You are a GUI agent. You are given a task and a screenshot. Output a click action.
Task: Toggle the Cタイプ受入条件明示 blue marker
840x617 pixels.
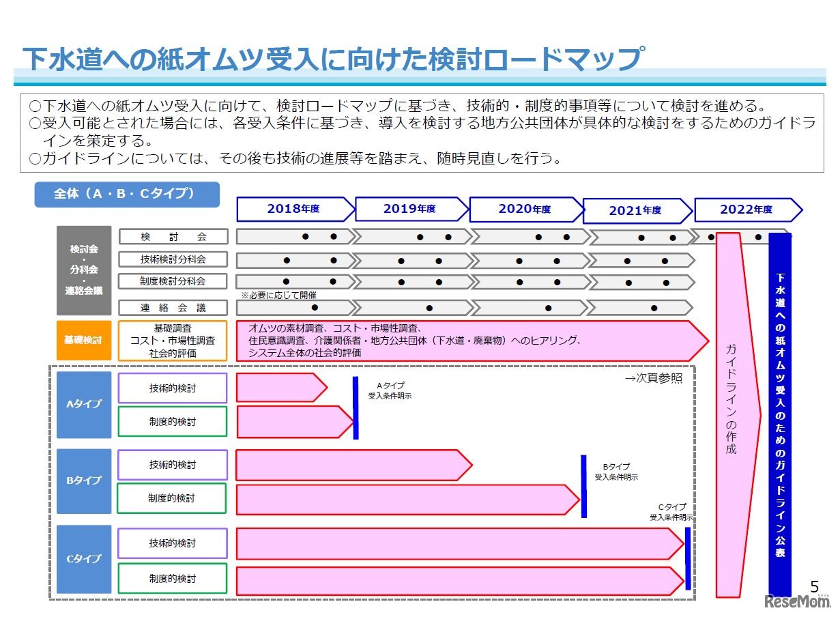pyautogui.click(x=686, y=560)
